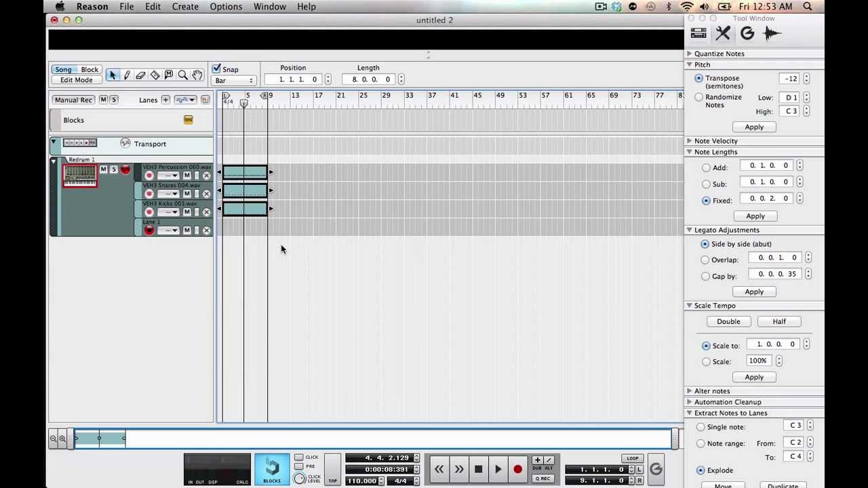Zoom out horizontally in sequencer
The height and width of the screenshot is (488, 868).
(53, 439)
